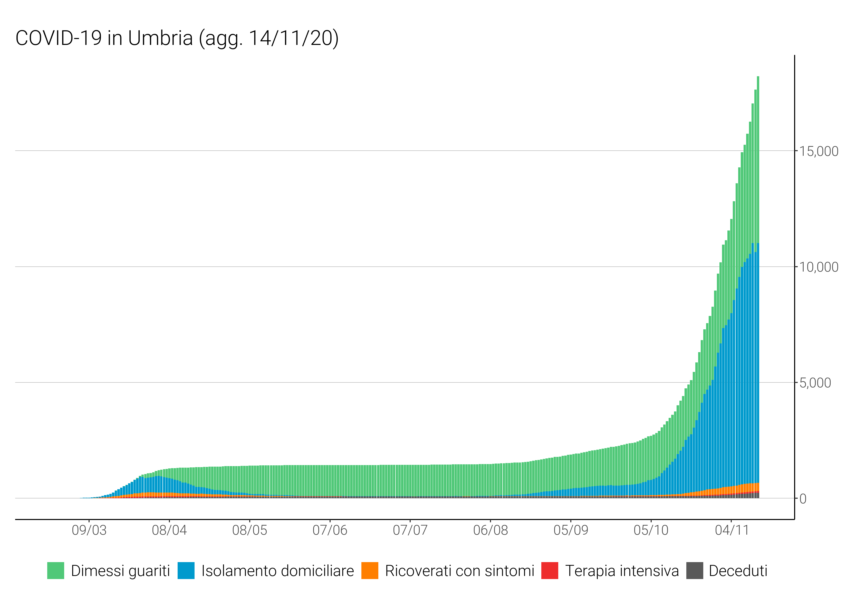Click the green Dimessi guariti legend swatch
This screenshot has width=847, height=616.
point(56,570)
